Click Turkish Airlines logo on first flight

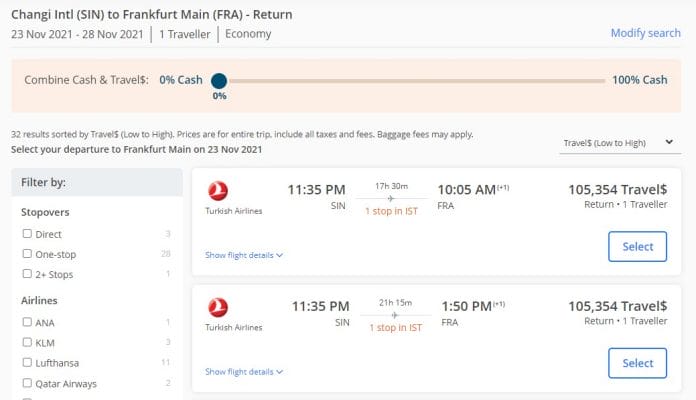click(x=217, y=190)
